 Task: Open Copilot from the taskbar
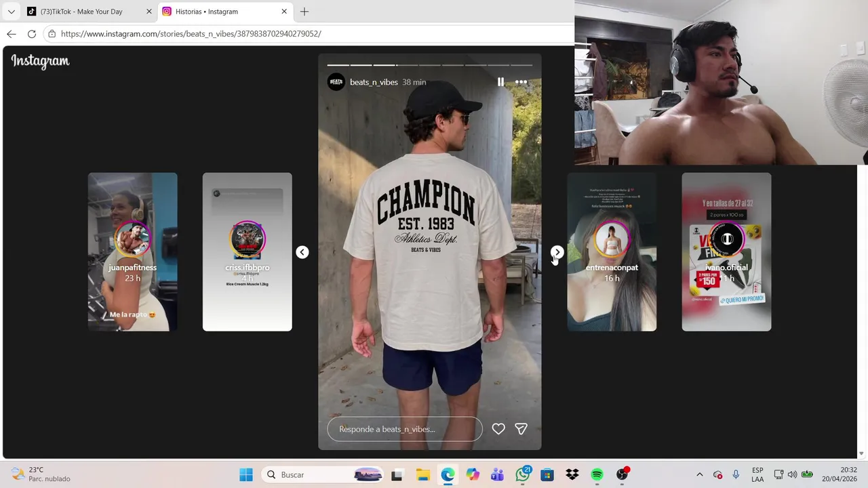pos(473,474)
